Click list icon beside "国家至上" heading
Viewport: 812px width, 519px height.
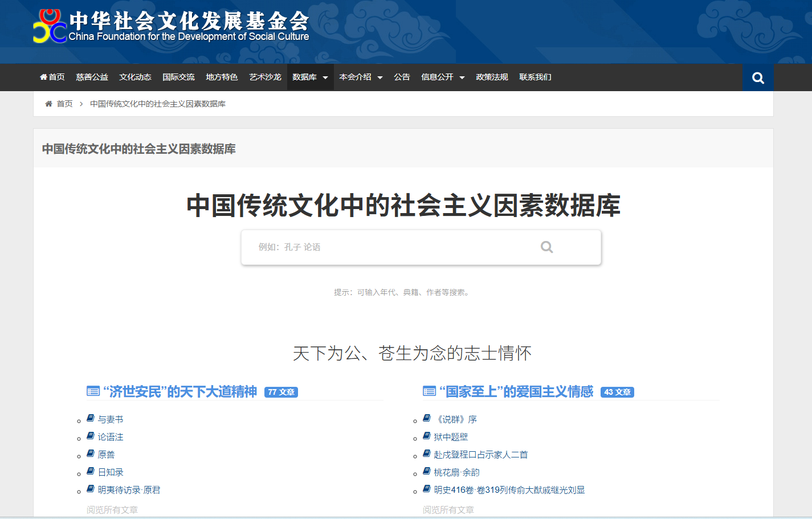pos(429,391)
